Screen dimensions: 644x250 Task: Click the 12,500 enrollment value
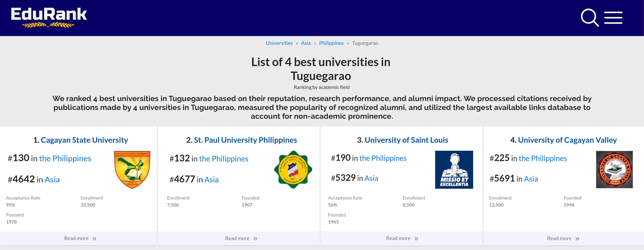[496, 205]
